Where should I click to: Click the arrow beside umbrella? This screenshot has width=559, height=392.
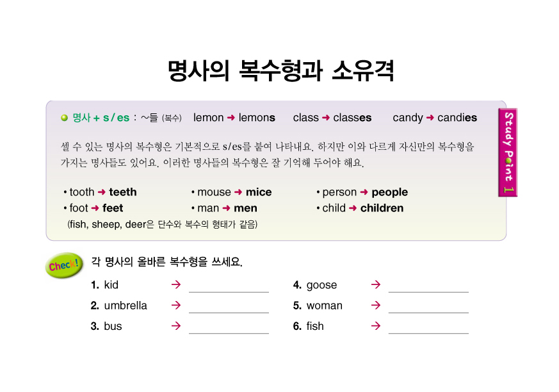coord(176,306)
